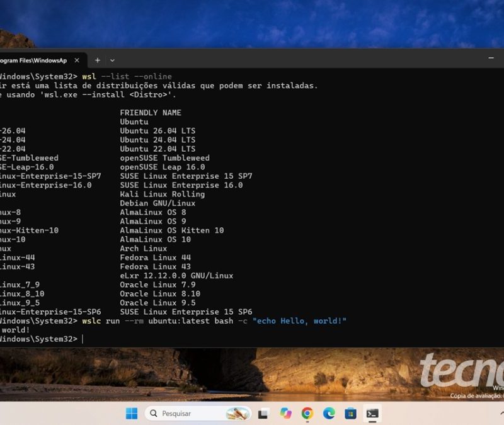Click the Pesquisar taskbar search box
The height and width of the screenshot is (425, 504).
(198, 414)
